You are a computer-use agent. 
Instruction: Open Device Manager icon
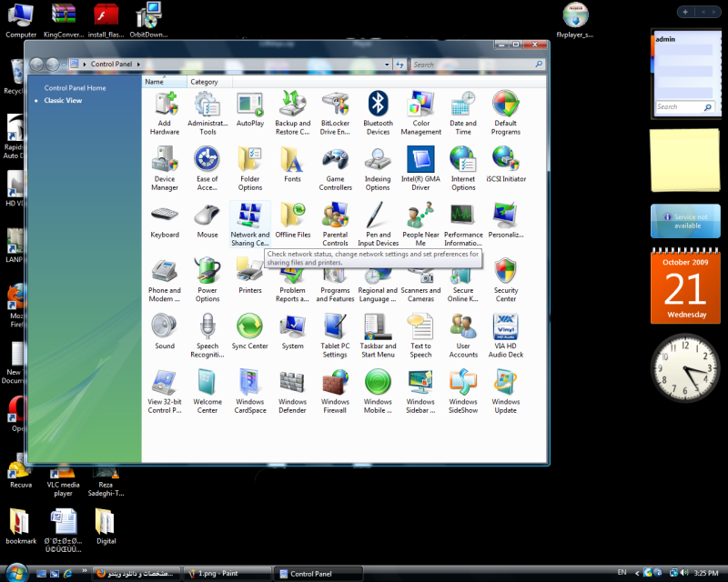coord(165,168)
